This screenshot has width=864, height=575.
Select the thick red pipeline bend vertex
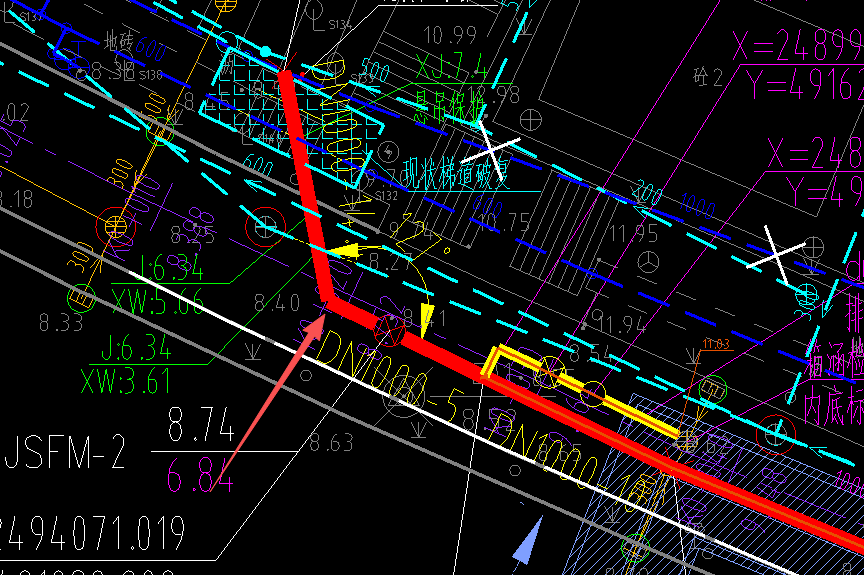[328, 302]
